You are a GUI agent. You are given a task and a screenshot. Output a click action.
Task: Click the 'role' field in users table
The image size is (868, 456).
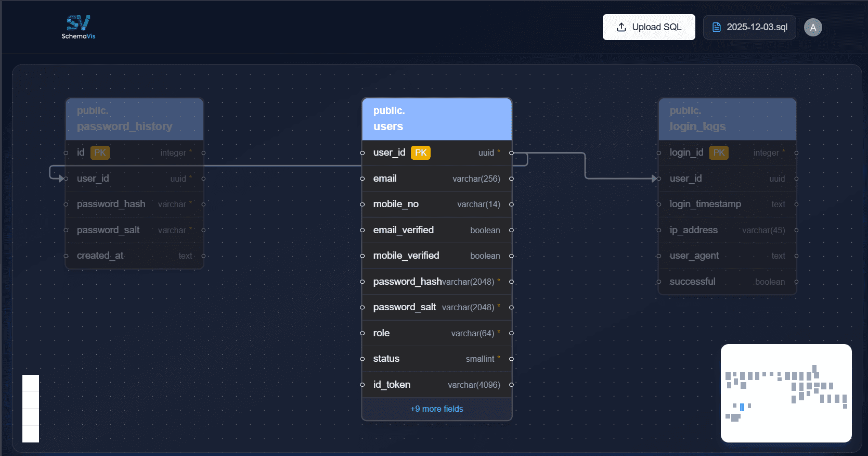pos(437,333)
